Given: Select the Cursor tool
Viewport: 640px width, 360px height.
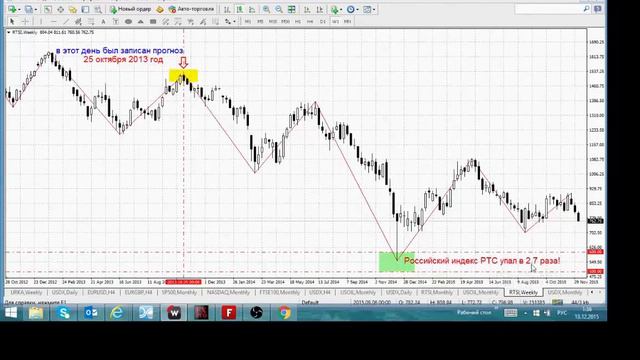Looking at the screenshot, I should [x=12, y=21].
